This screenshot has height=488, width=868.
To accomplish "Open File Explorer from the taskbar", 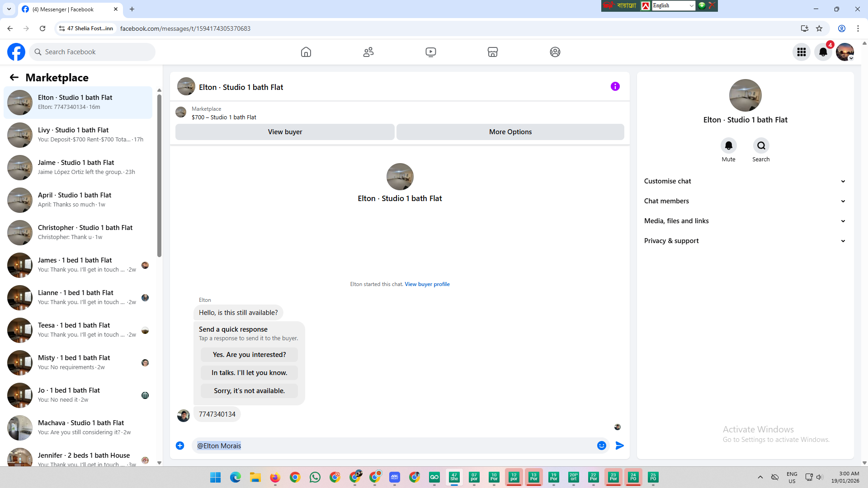I will pos(255,477).
